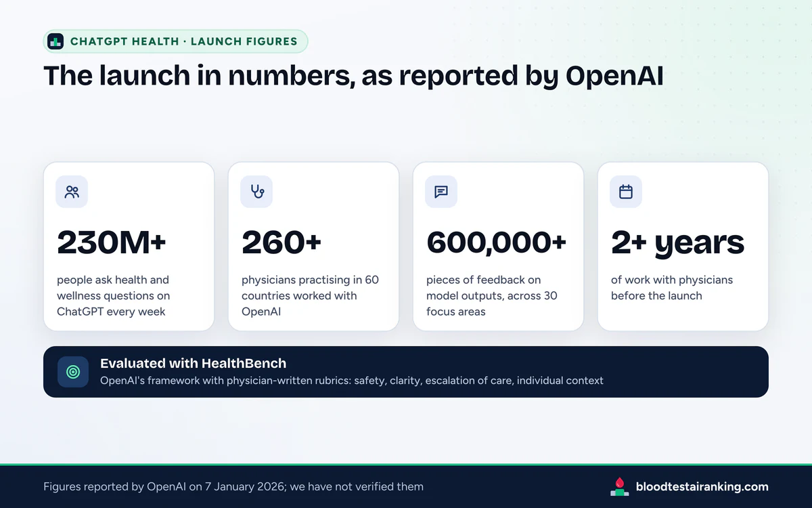The height and width of the screenshot is (508, 812).
Task: Click the green logo icon beside CHATGPT HEALTH
Action: point(55,41)
